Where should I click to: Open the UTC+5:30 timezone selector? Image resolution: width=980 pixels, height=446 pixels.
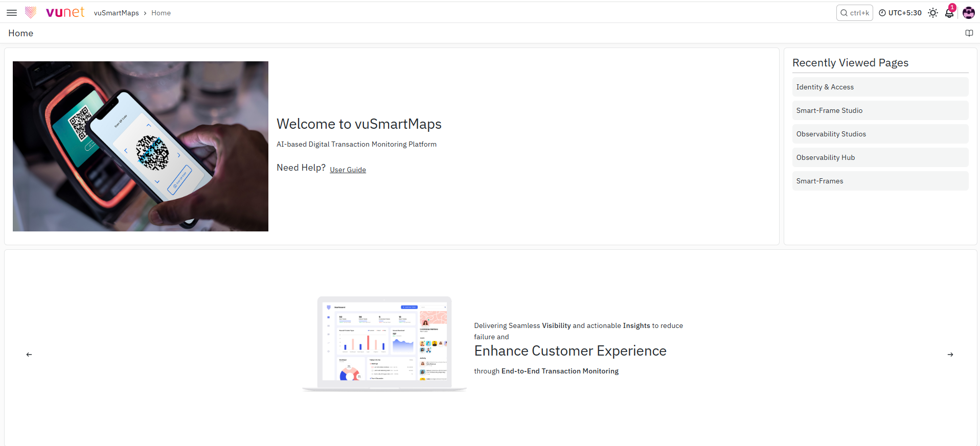tap(900, 13)
